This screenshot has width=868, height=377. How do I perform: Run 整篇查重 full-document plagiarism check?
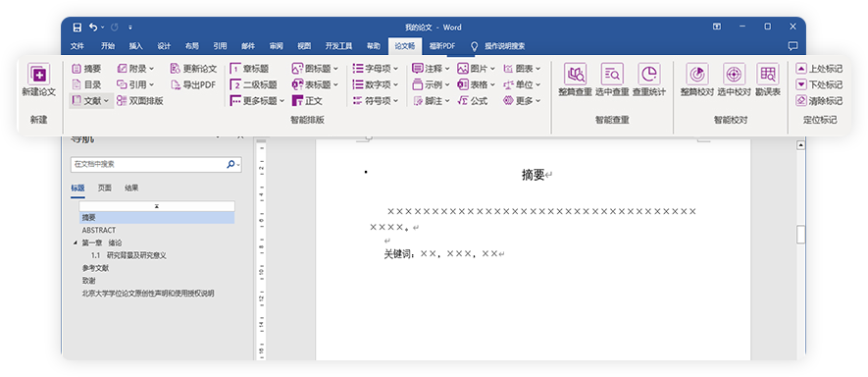pyautogui.click(x=575, y=81)
